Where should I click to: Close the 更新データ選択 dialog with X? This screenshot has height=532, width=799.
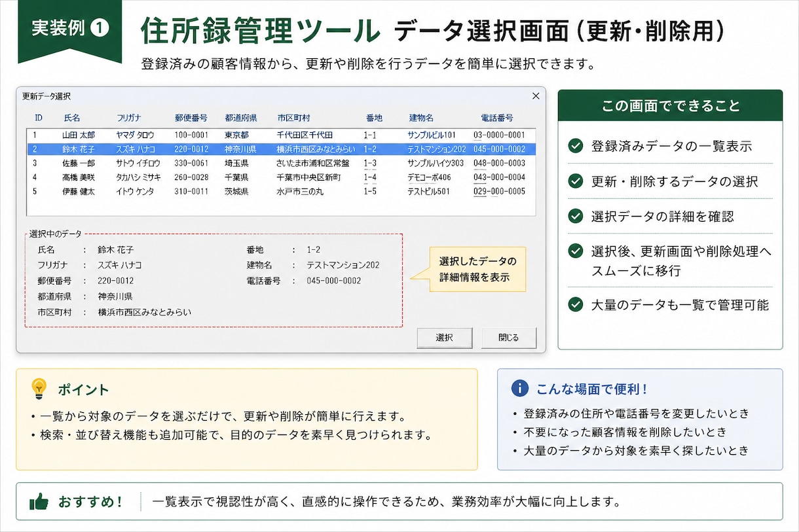point(535,96)
